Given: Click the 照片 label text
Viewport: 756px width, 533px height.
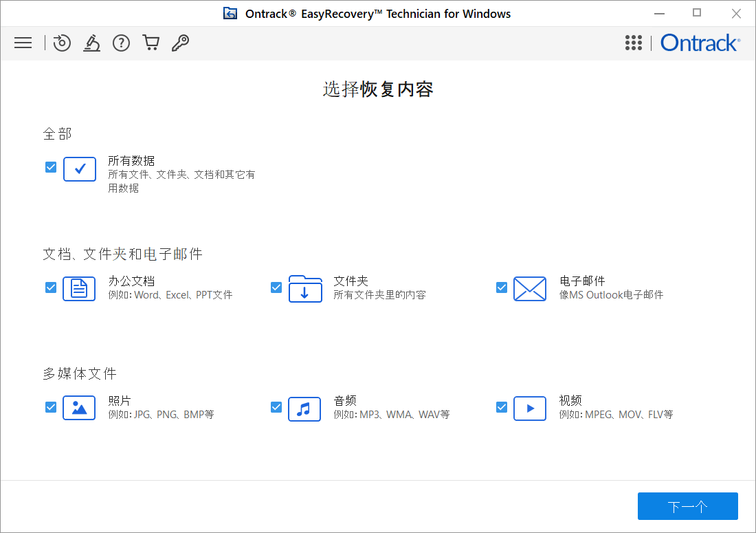Looking at the screenshot, I should [x=119, y=400].
